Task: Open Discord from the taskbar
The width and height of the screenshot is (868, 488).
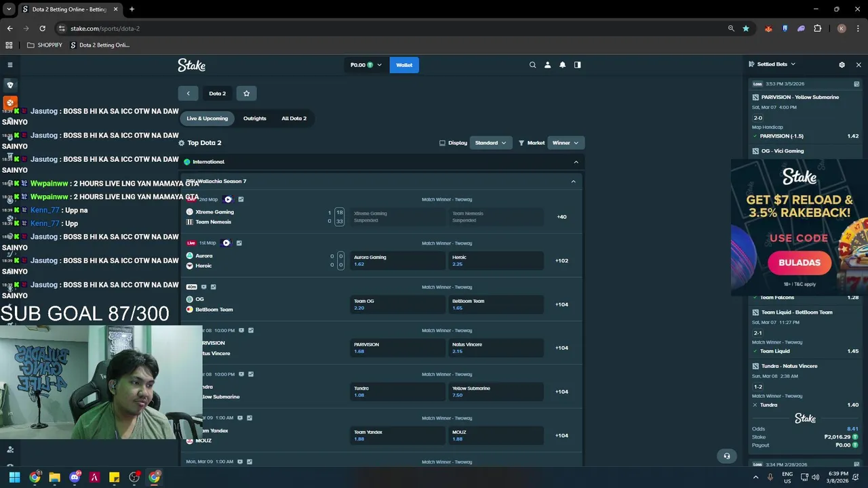Action: pos(75,477)
